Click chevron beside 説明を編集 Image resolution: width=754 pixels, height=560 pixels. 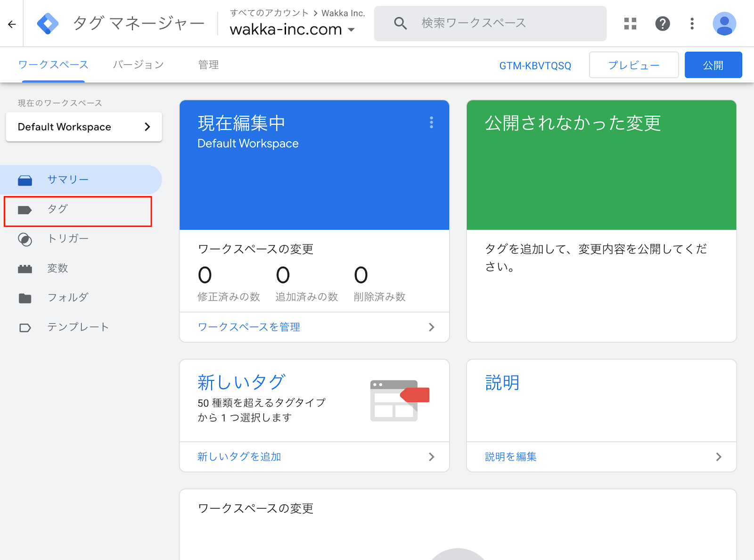(718, 457)
